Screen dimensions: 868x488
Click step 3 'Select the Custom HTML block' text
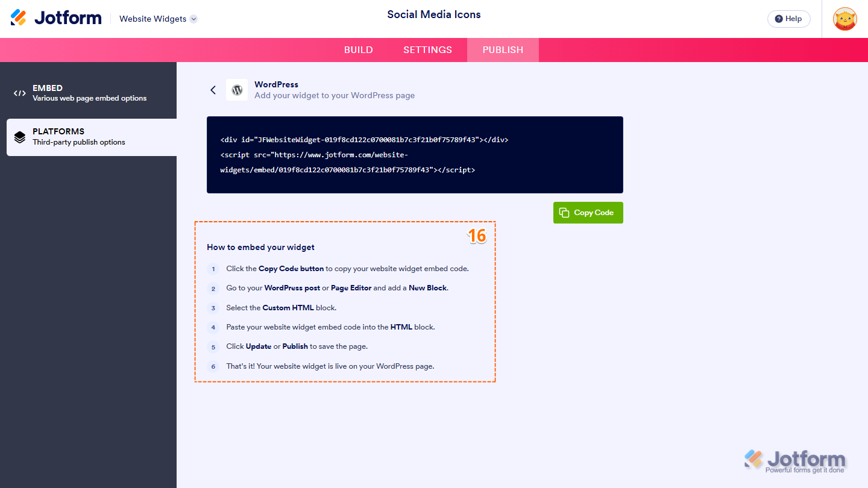coord(281,308)
